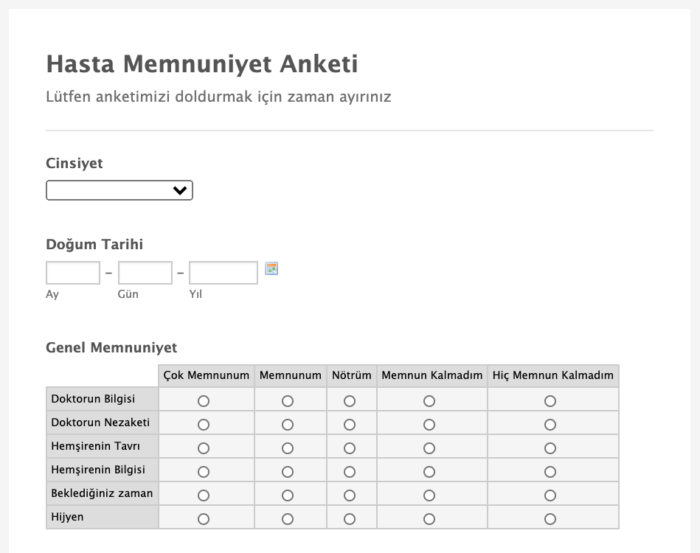Select Çok Memnunum for Hijyen
Image resolution: width=700 pixels, height=553 pixels.
[204, 519]
